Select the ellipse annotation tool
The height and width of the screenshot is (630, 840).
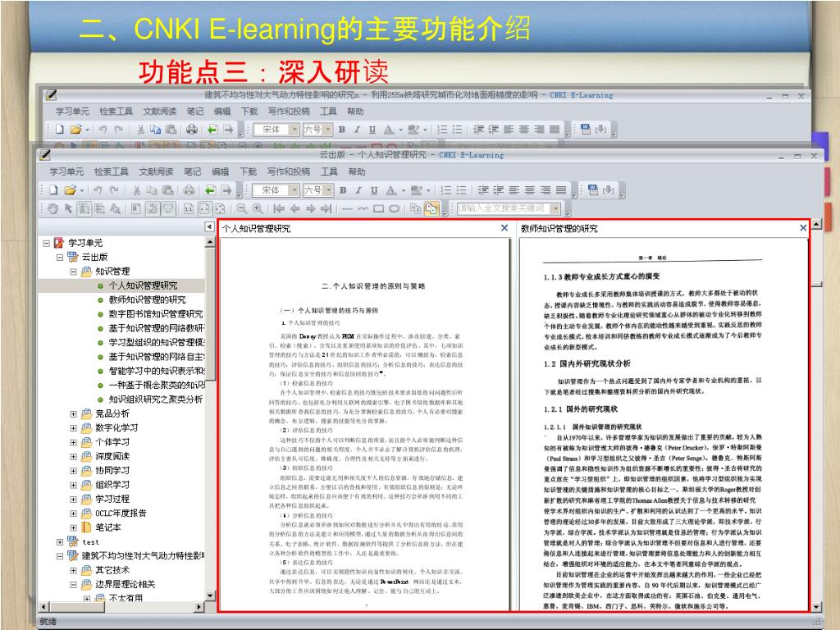click(395, 208)
